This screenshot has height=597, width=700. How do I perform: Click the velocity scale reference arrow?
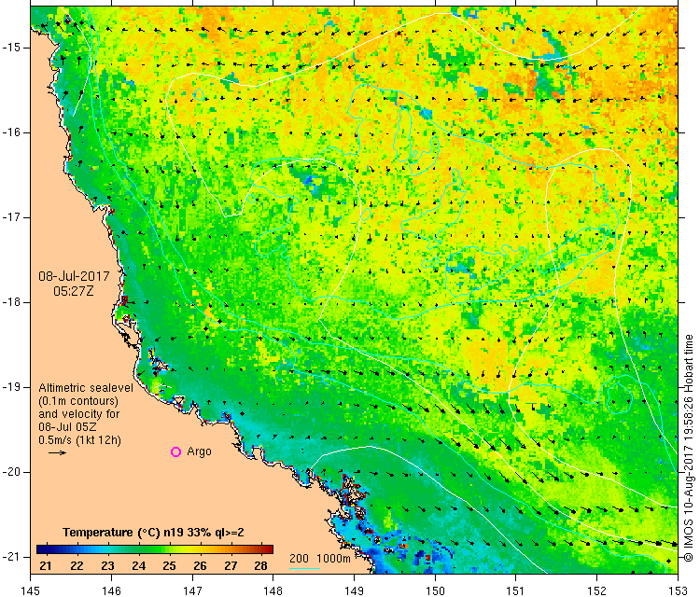click(x=57, y=453)
